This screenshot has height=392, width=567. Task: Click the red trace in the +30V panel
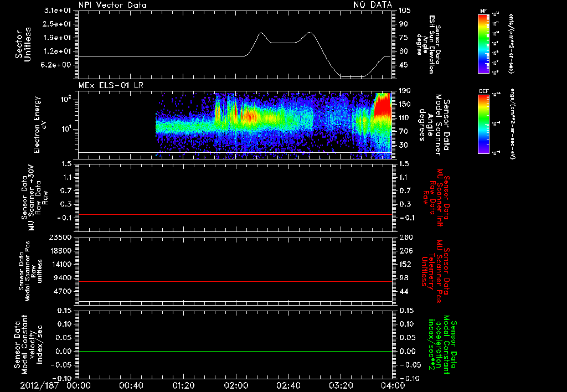coord(235,215)
